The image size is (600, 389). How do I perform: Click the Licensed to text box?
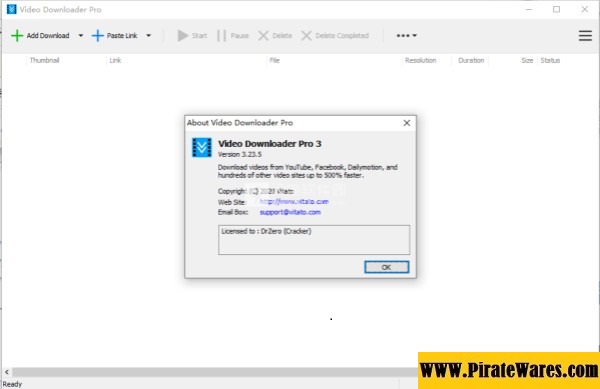tap(314, 240)
